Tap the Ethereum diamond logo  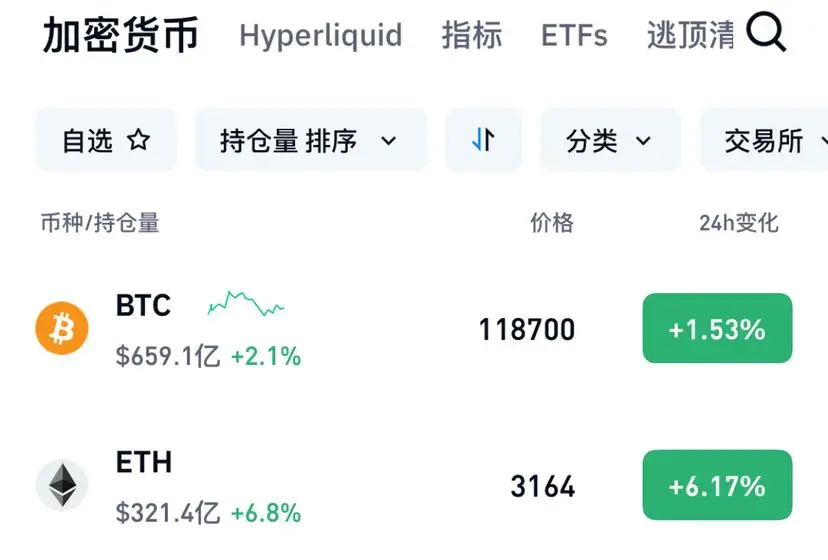[x=62, y=485]
